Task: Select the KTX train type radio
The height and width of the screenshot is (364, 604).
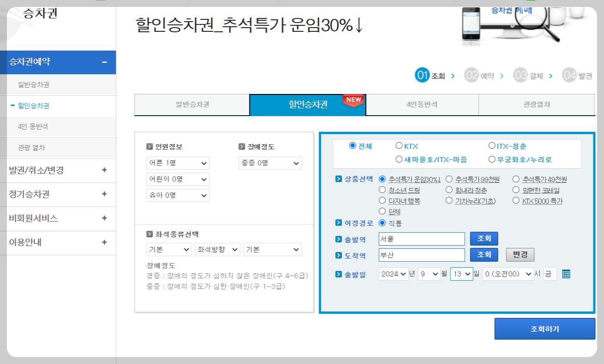Action: (399, 146)
